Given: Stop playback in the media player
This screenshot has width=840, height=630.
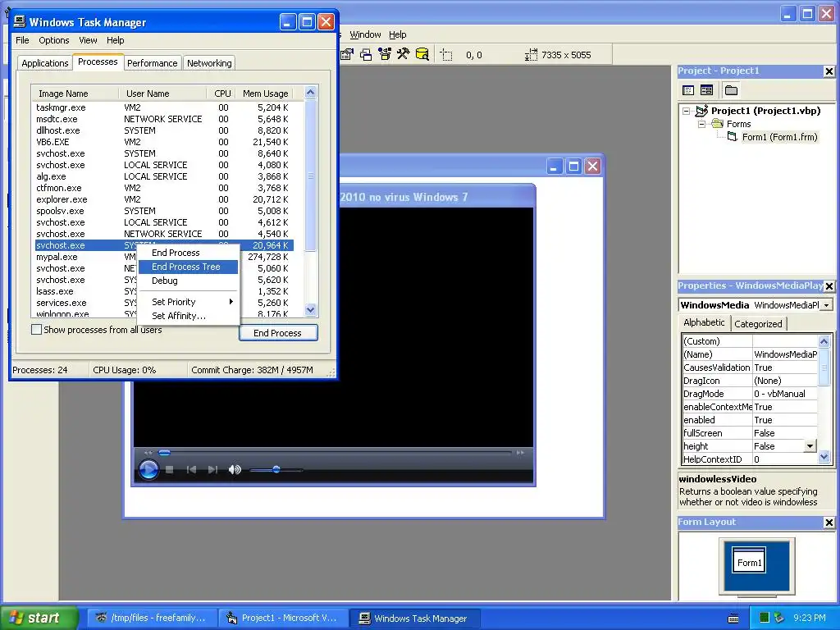Looking at the screenshot, I should tap(169, 470).
